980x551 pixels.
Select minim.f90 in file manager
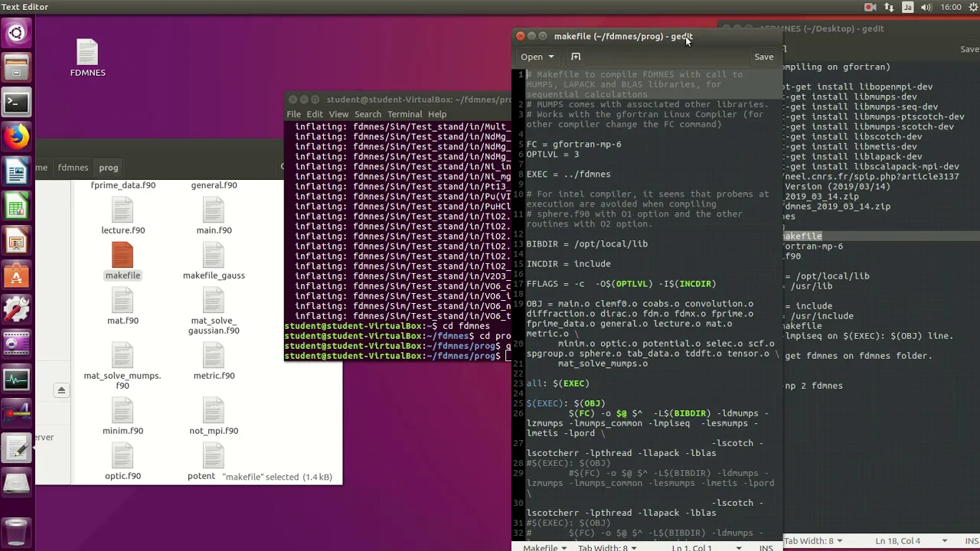click(x=122, y=416)
